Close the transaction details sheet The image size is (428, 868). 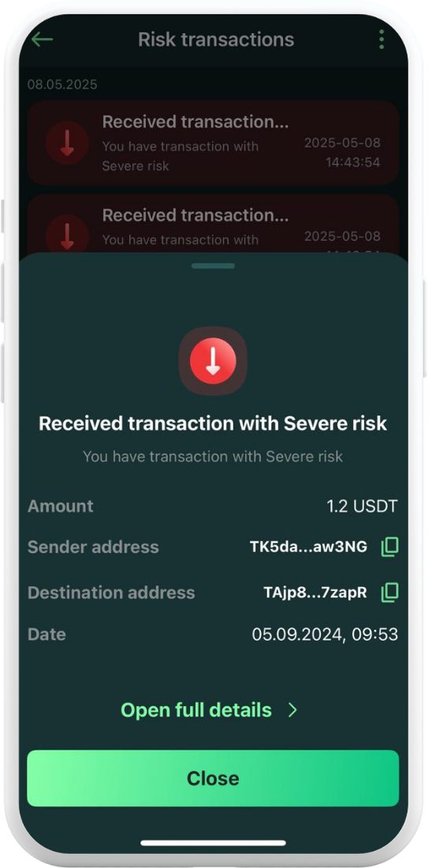213,778
